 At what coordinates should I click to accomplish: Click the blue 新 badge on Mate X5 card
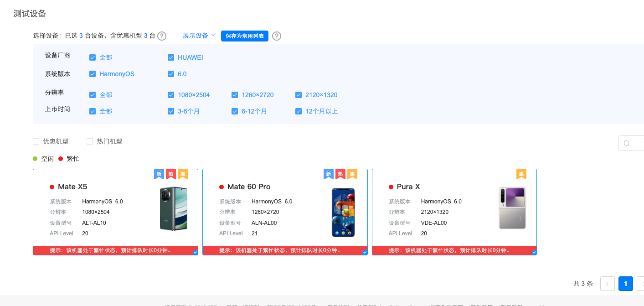coord(159,174)
